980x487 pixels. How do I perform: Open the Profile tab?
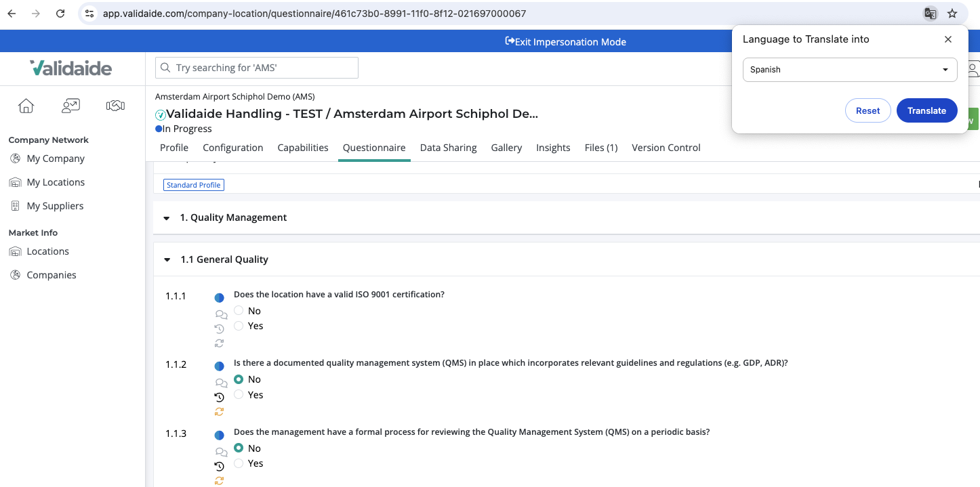click(x=174, y=148)
